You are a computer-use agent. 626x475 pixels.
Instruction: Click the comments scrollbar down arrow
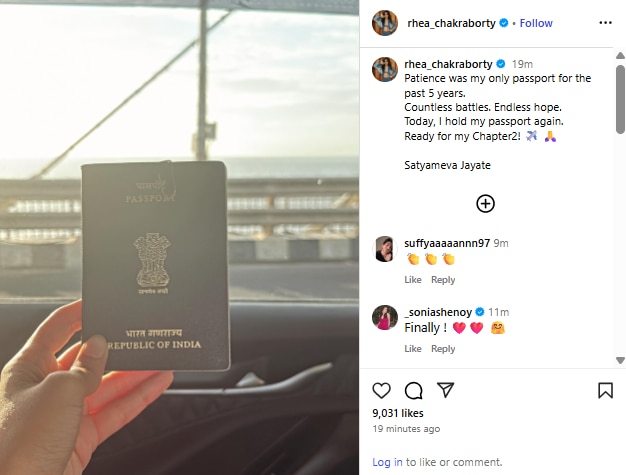tap(620, 360)
